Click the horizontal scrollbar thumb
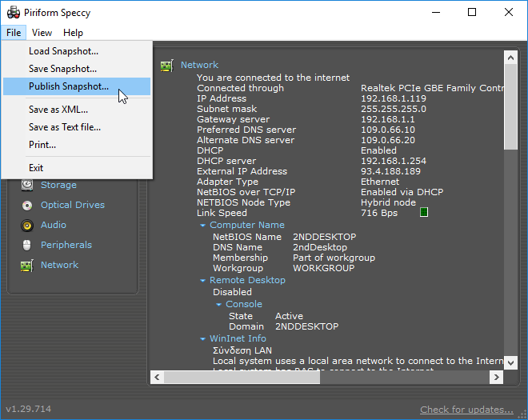The height and width of the screenshot is (420, 528). coord(242,377)
